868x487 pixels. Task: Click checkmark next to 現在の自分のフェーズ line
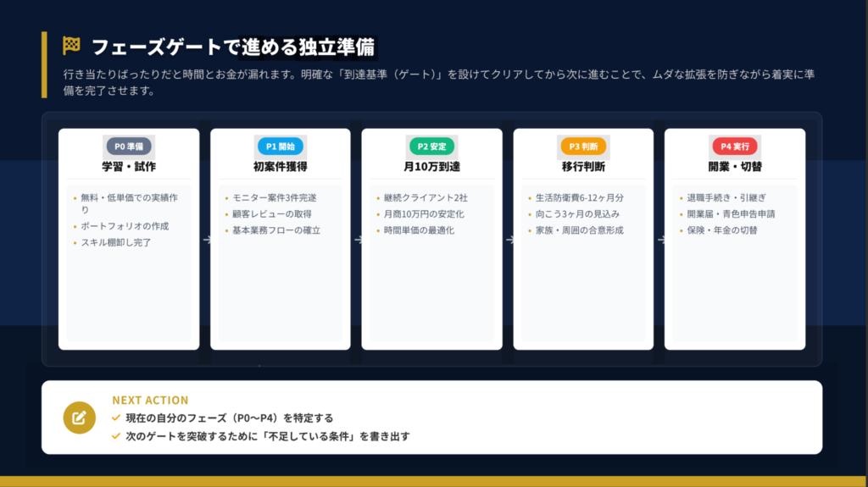point(116,418)
